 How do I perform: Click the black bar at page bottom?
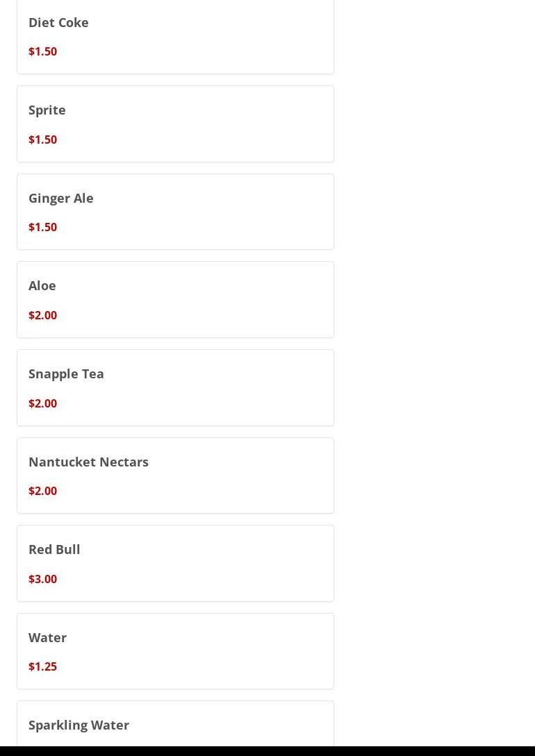[267, 751]
